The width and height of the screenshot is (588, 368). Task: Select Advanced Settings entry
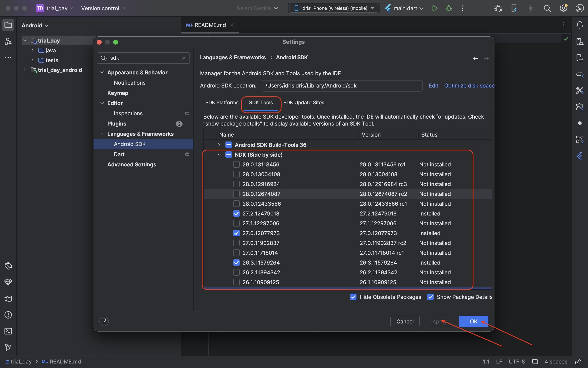[x=132, y=165]
